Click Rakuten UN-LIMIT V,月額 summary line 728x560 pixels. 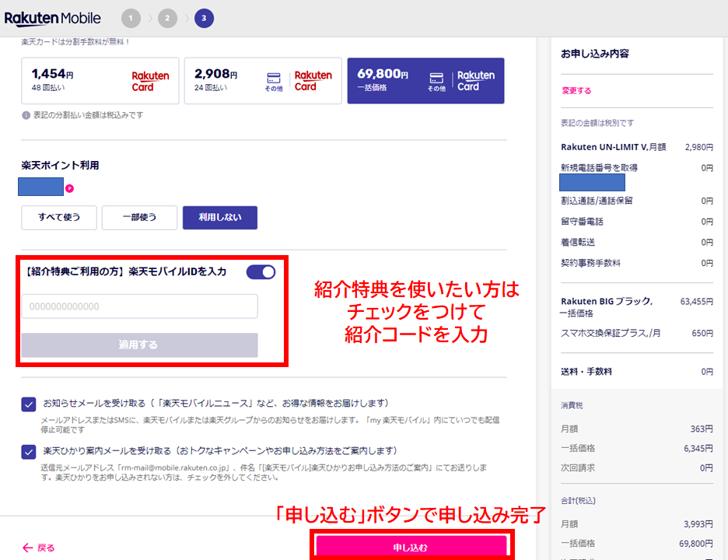(x=637, y=147)
